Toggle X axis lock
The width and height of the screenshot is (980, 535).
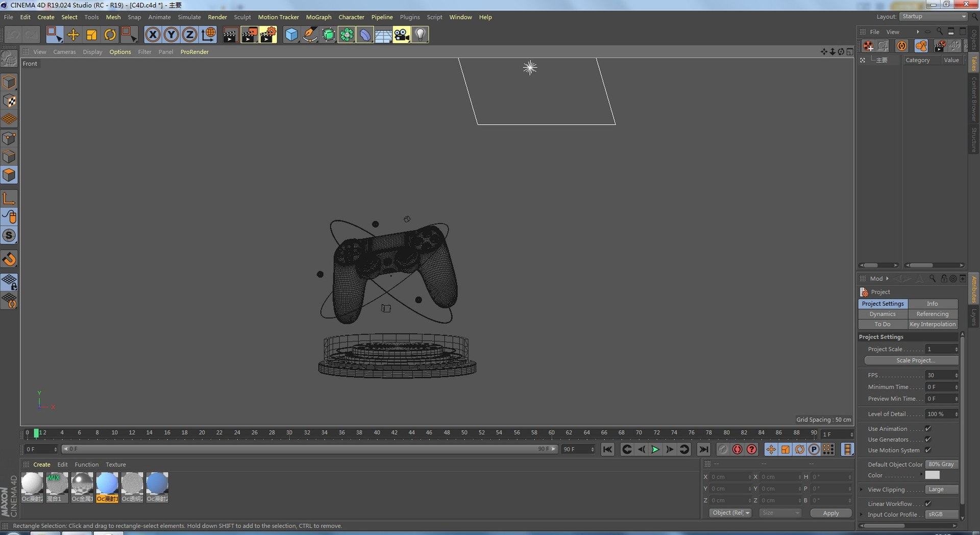click(x=153, y=35)
